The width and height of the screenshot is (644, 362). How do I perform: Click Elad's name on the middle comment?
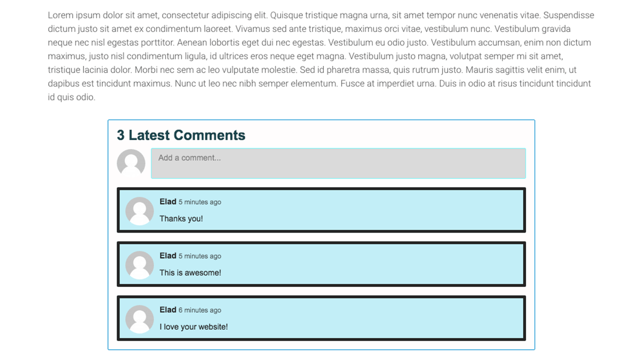pyautogui.click(x=167, y=256)
